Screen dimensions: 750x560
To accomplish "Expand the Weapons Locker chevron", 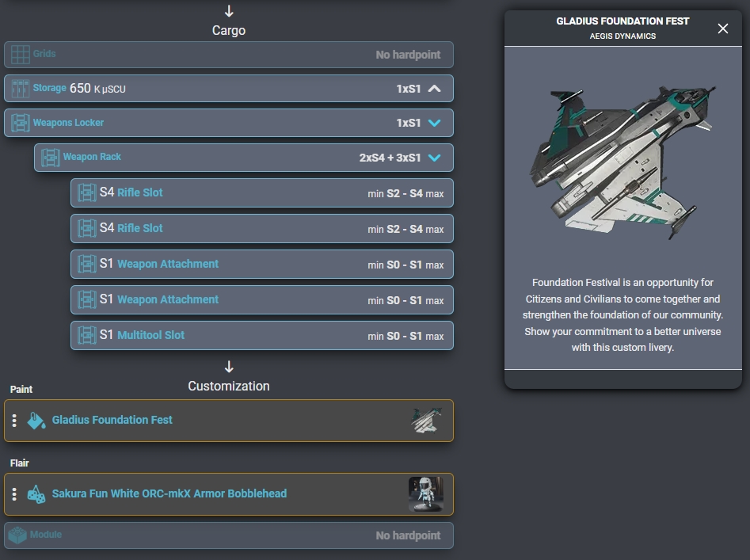I will (x=434, y=123).
